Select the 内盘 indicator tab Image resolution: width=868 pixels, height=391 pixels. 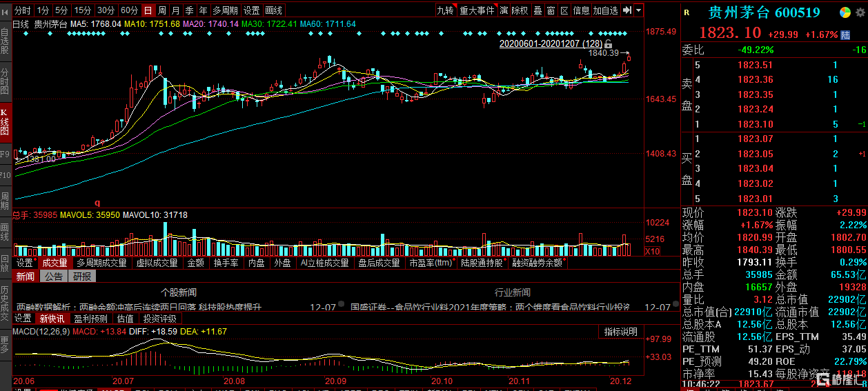click(x=257, y=263)
